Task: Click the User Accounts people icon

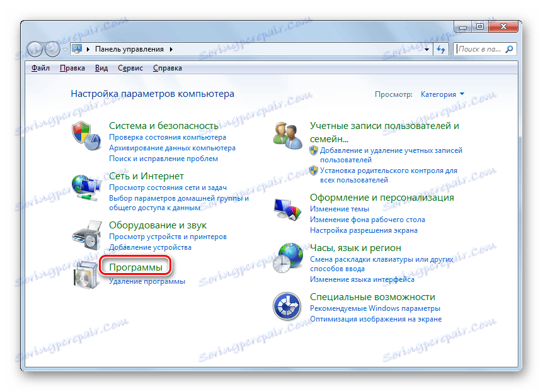Action: point(287,135)
